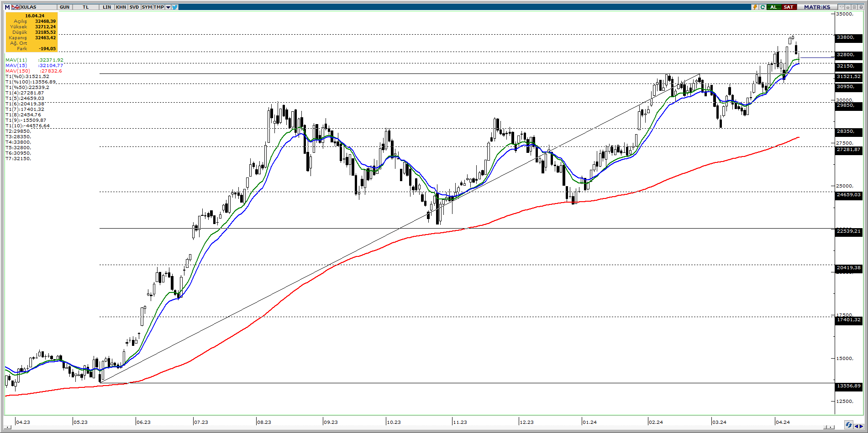Open the TMP template menu
Image resolution: width=868 pixels, height=433 pixels.
(158, 7)
